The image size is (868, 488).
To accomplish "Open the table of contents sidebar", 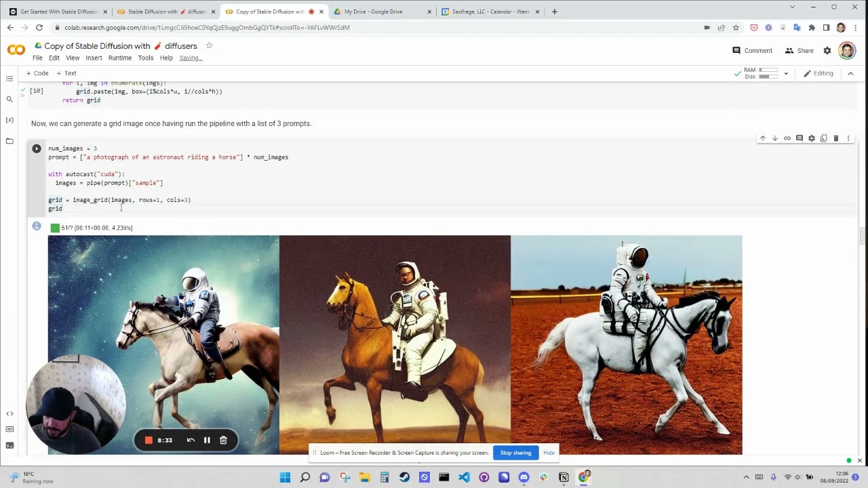I will [9, 79].
